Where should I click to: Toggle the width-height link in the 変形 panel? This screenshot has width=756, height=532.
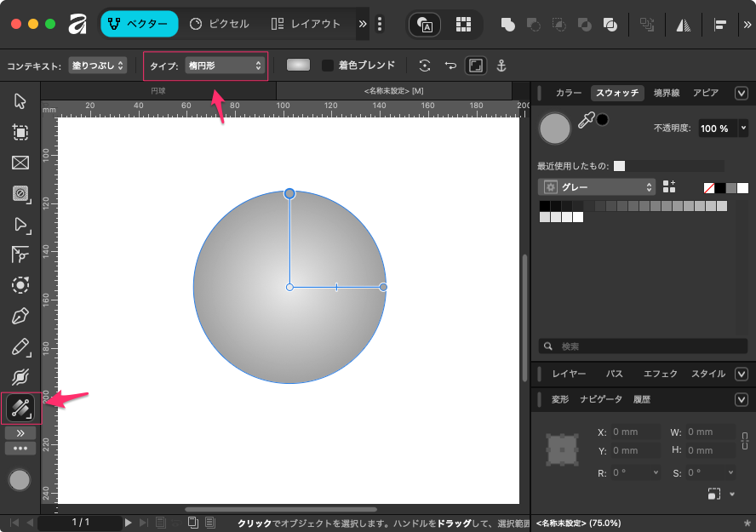(744, 441)
